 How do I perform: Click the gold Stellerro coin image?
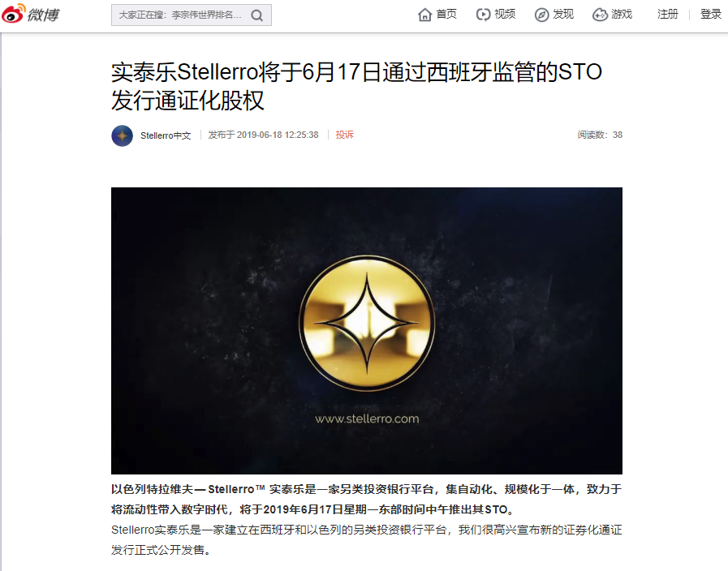[367, 323]
